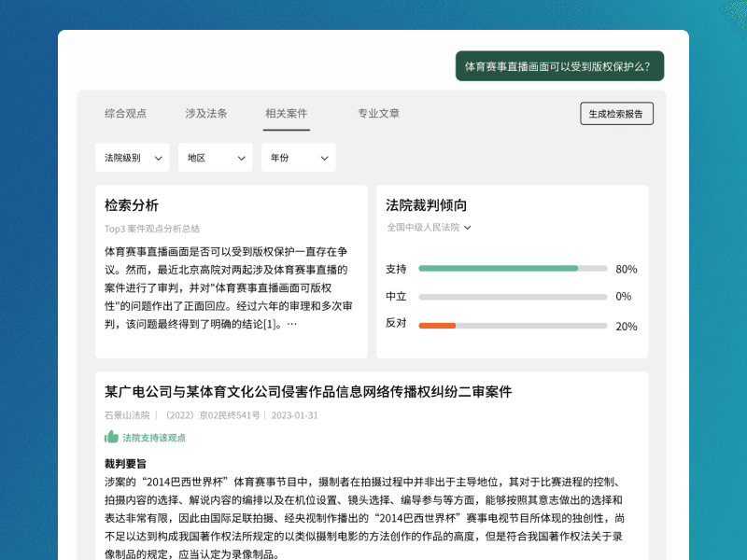
Task: Click the chevron beside 全国中级人民法院
Action: point(468,227)
